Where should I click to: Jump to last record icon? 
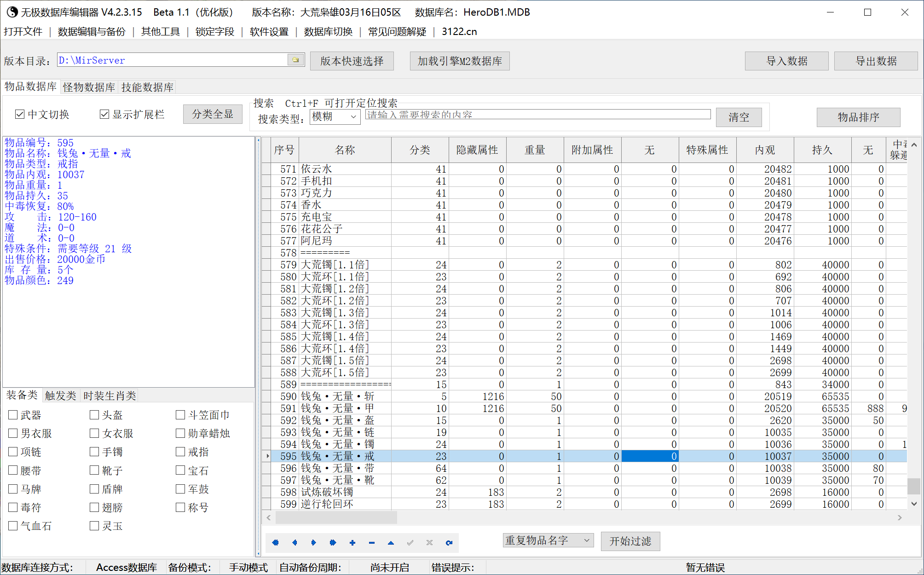(333, 543)
